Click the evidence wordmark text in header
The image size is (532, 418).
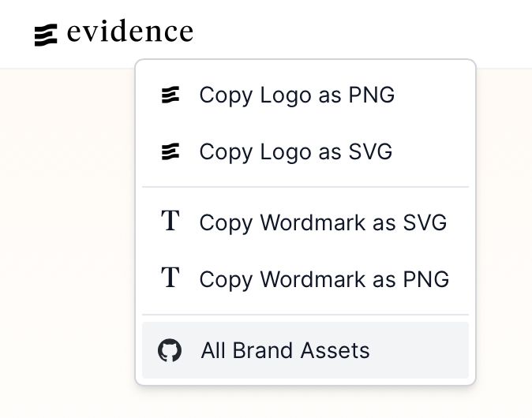[x=130, y=32]
